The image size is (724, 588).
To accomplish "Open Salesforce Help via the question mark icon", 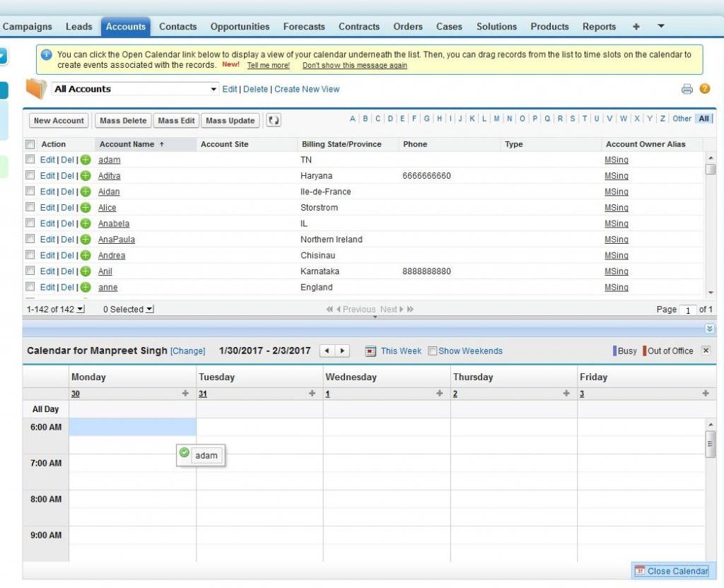I will point(704,89).
